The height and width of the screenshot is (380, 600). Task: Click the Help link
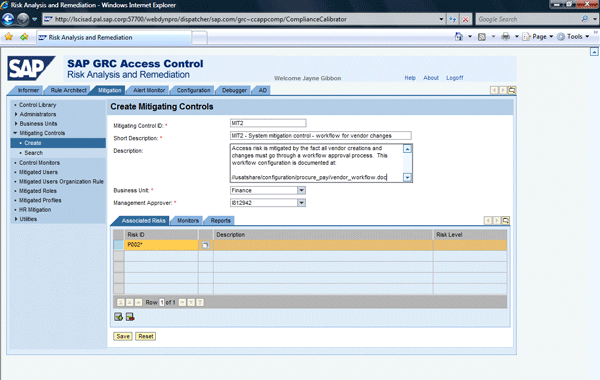coord(410,78)
